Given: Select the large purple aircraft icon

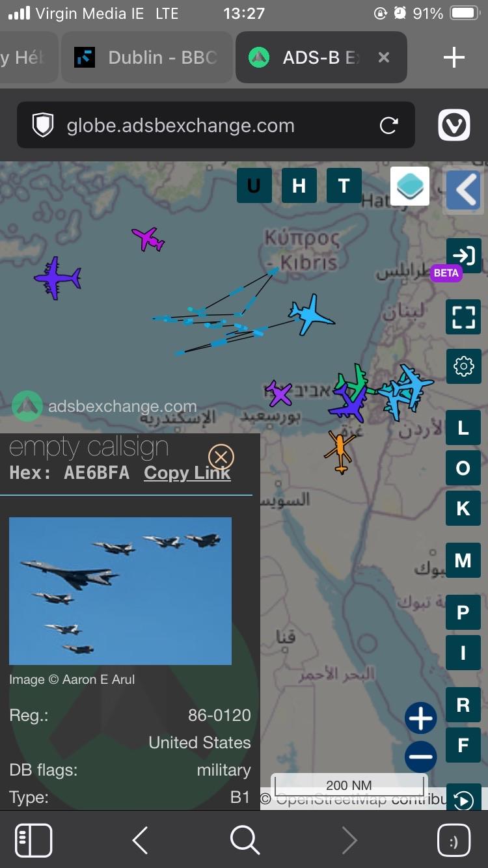Looking at the screenshot, I should (x=57, y=278).
